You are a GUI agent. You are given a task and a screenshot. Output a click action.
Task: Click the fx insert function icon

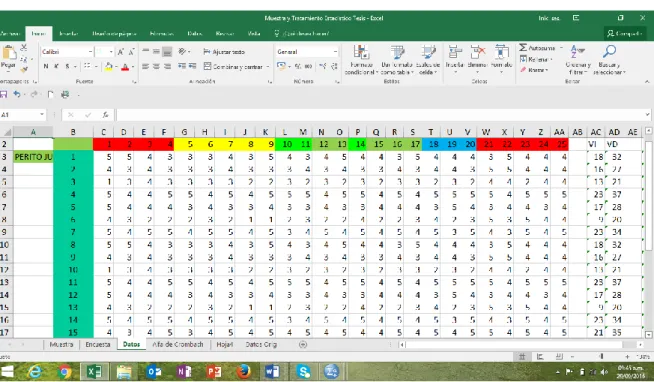pyautogui.click(x=106, y=115)
